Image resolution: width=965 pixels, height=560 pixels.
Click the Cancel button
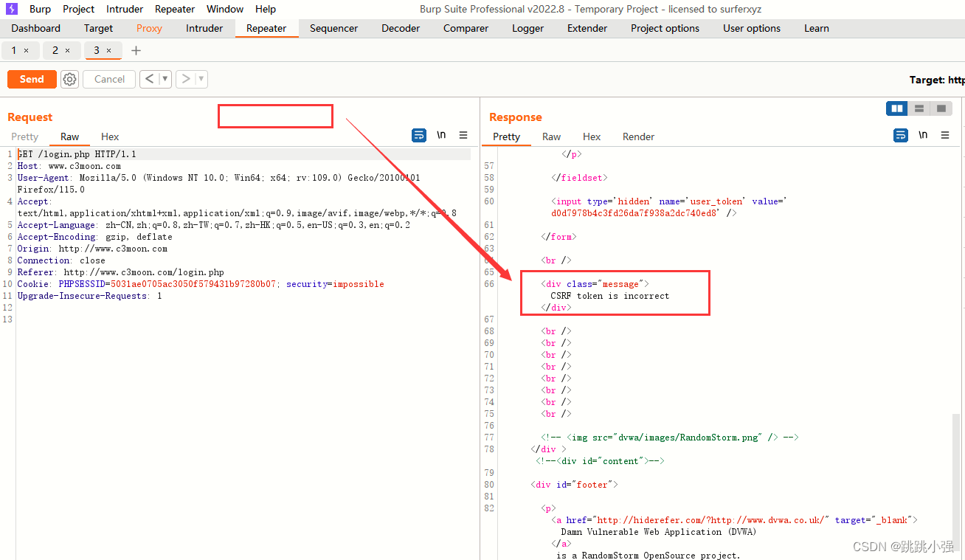coord(109,79)
